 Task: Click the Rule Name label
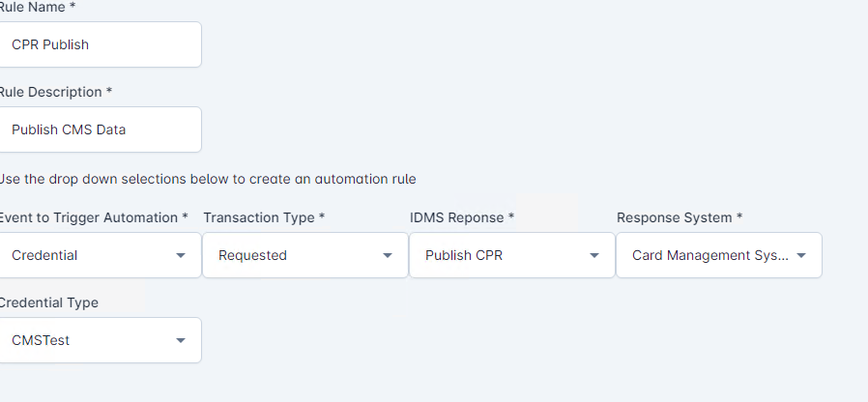pos(39,7)
